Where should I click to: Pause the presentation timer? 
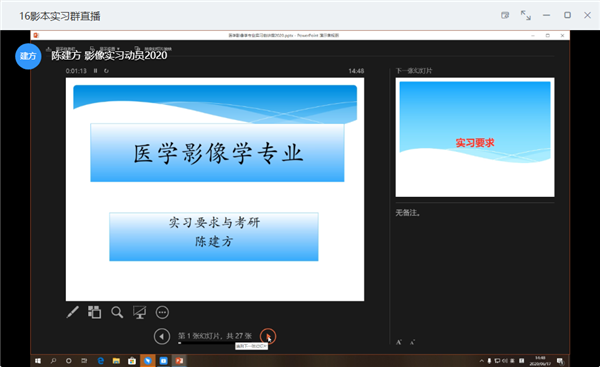[95, 71]
